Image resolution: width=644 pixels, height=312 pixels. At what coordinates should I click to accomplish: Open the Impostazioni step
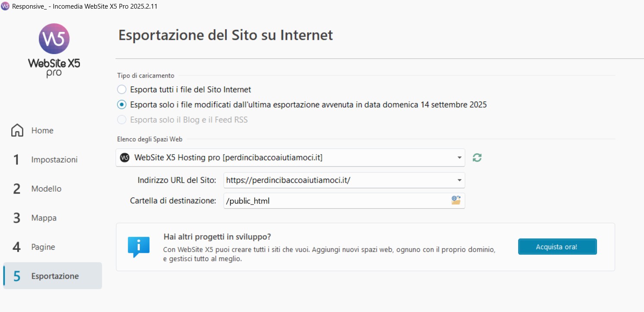pyautogui.click(x=54, y=160)
